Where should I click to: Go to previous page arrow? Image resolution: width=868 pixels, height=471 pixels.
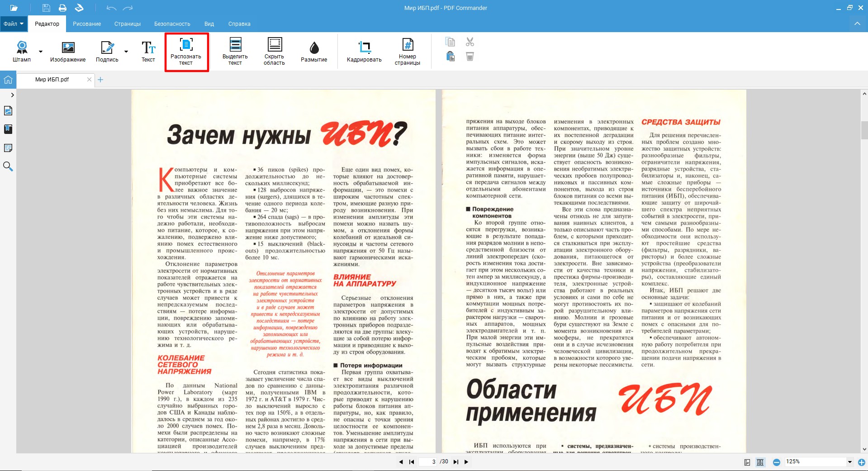point(401,462)
